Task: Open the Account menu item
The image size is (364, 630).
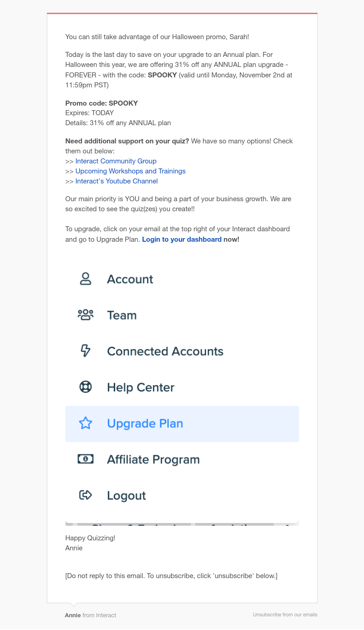Action: tap(182, 279)
